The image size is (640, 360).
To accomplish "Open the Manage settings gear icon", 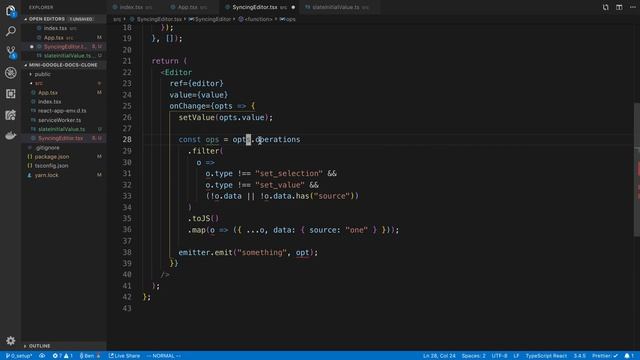I will (x=11, y=340).
